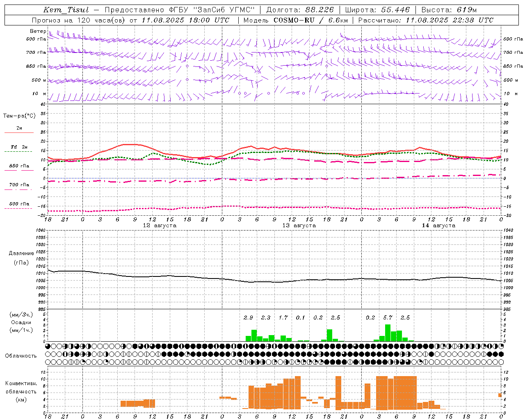Screen dimensions: 525x420
Task: Click the 14 августа date label
Action: click(x=438, y=226)
